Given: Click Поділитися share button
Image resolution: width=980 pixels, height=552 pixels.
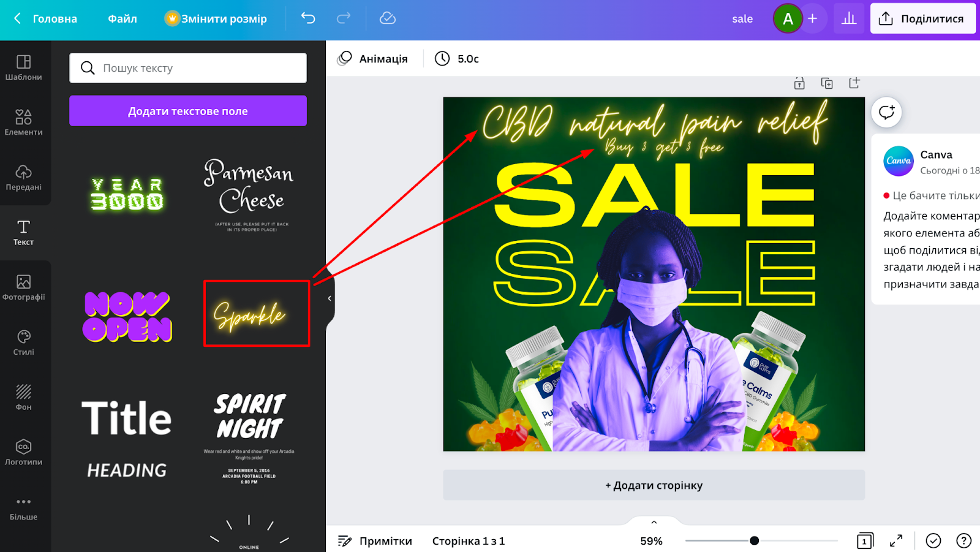Looking at the screenshot, I should tap(922, 18).
